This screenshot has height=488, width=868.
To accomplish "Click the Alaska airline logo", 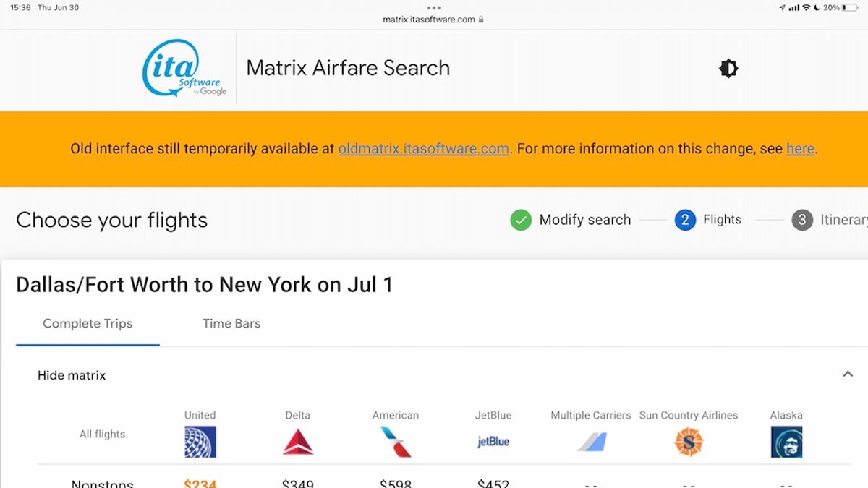I will coord(786,442).
